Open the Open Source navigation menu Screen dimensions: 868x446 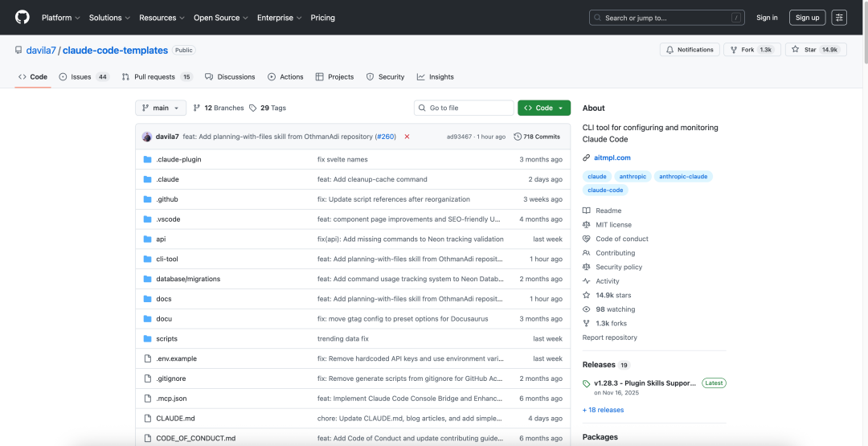click(x=219, y=18)
